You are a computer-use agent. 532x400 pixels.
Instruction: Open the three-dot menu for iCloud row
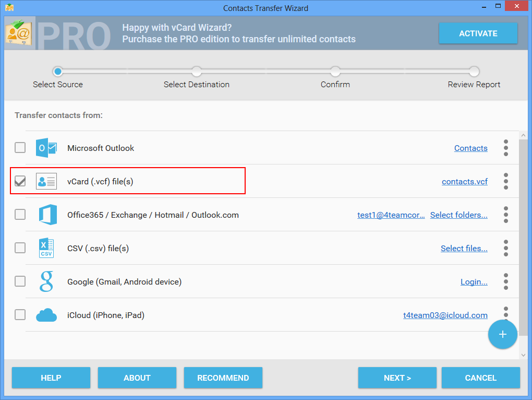(505, 312)
